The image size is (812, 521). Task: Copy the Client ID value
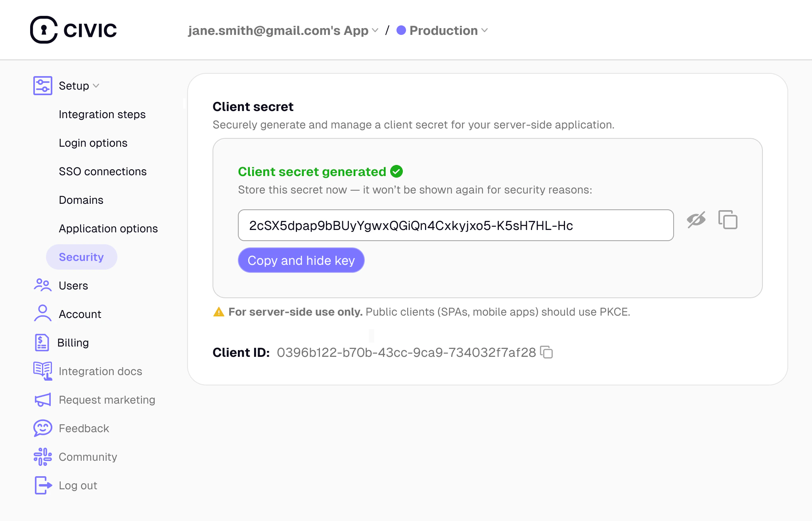pos(547,352)
